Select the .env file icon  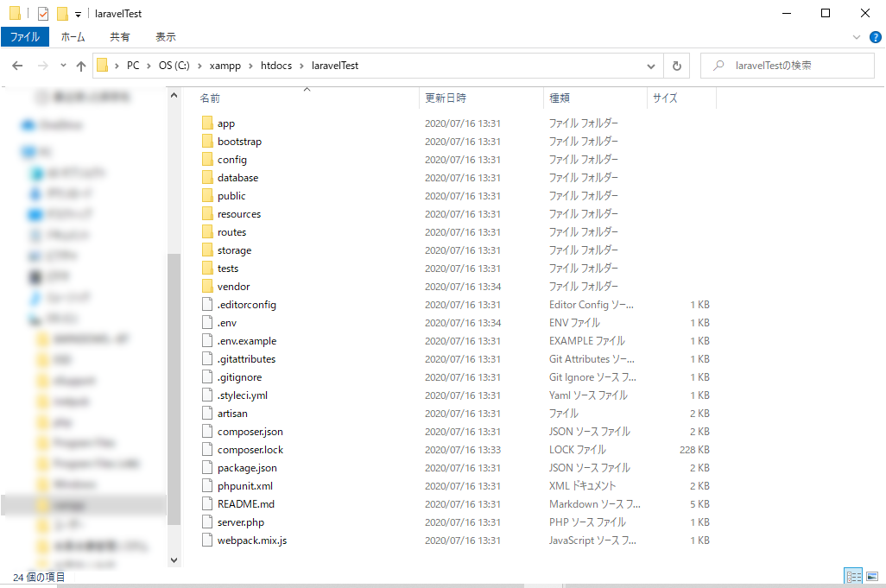tap(207, 323)
